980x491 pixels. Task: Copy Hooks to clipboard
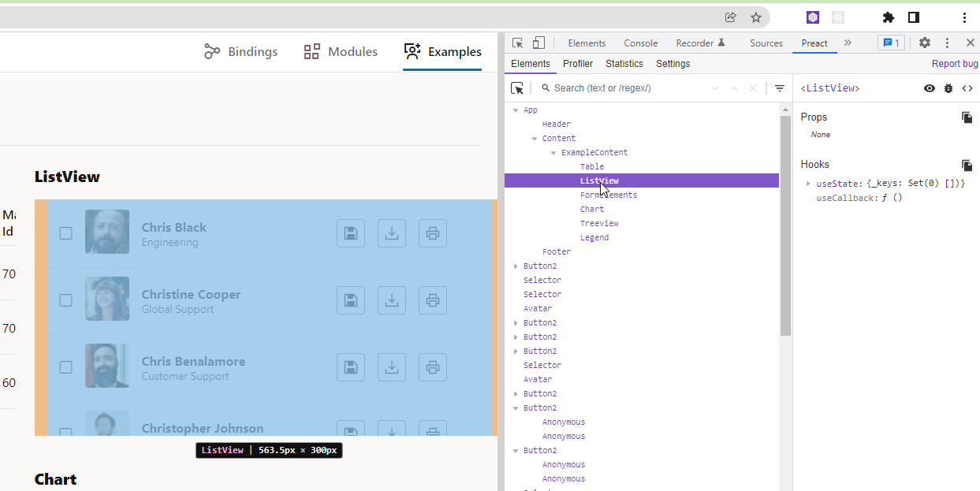(967, 165)
